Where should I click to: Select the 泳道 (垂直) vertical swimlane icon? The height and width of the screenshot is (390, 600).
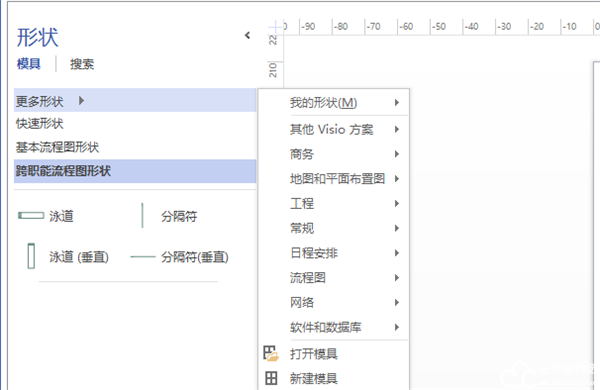[31, 256]
